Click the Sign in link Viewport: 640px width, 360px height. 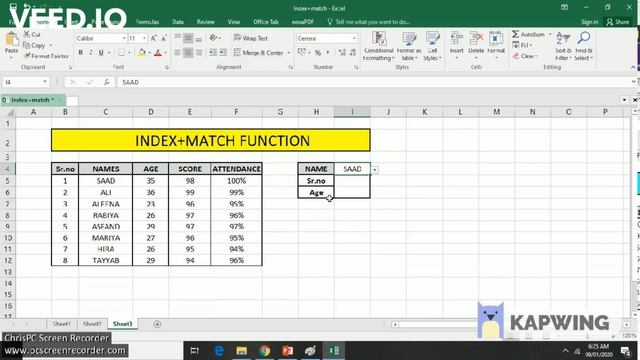click(589, 22)
